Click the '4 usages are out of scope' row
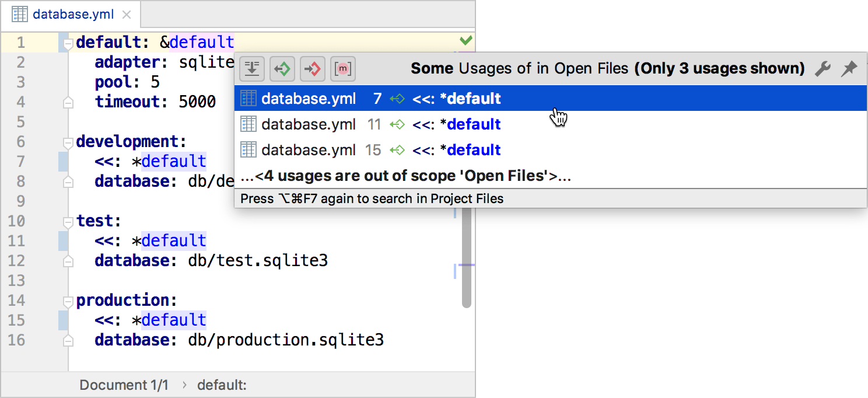 (x=550, y=176)
